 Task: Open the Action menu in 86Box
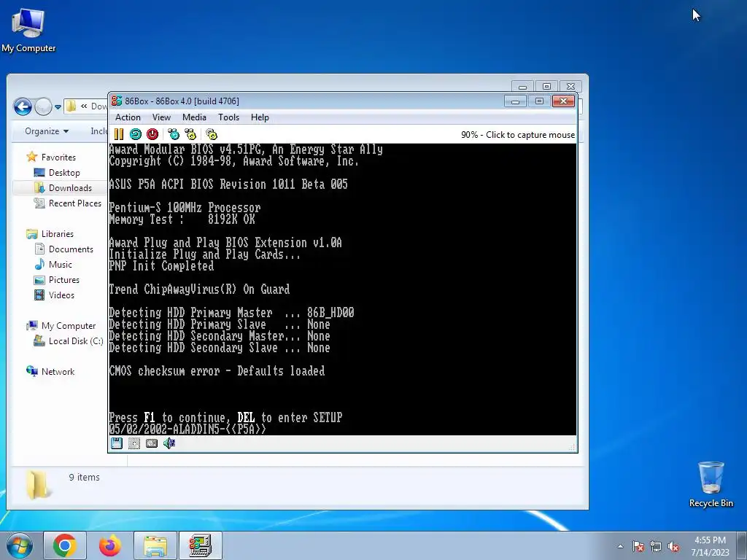tap(128, 117)
